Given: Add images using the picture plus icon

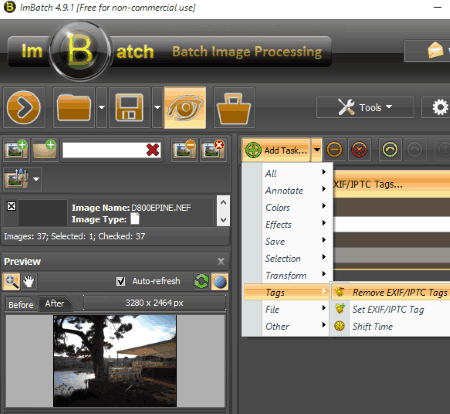Looking at the screenshot, I should click(x=16, y=150).
